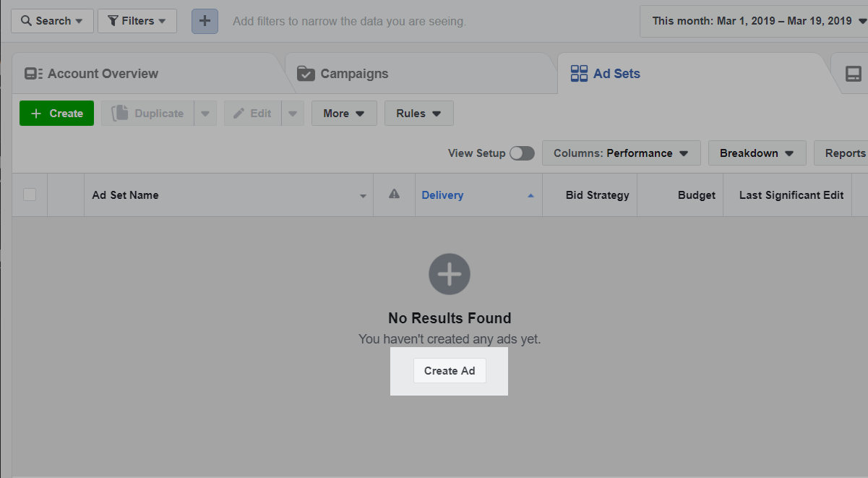Viewport: 868px width, 478px height.
Task: Click the Campaigns folder icon
Action: tap(306, 74)
